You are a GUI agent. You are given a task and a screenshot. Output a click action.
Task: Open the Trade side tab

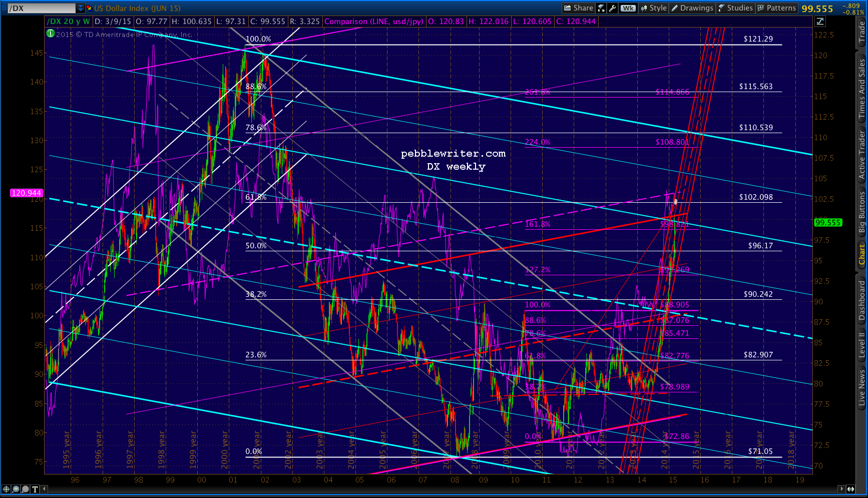pos(861,33)
